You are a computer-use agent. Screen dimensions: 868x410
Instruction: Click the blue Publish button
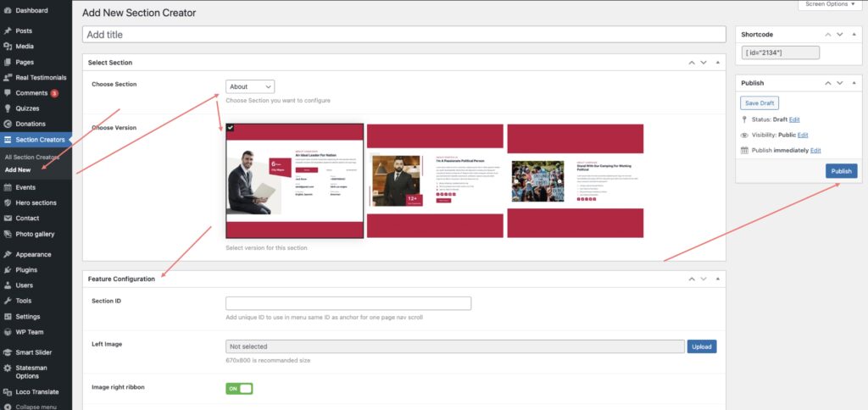coord(841,171)
